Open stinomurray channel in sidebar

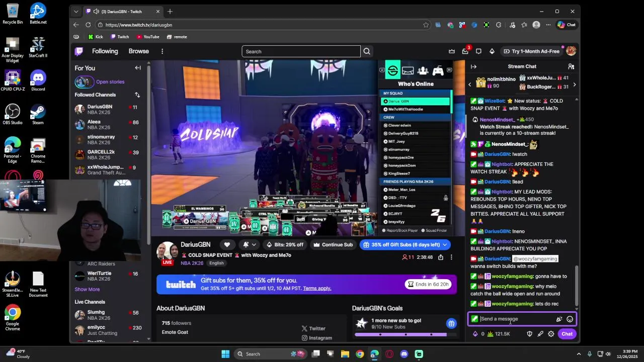(107, 140)
